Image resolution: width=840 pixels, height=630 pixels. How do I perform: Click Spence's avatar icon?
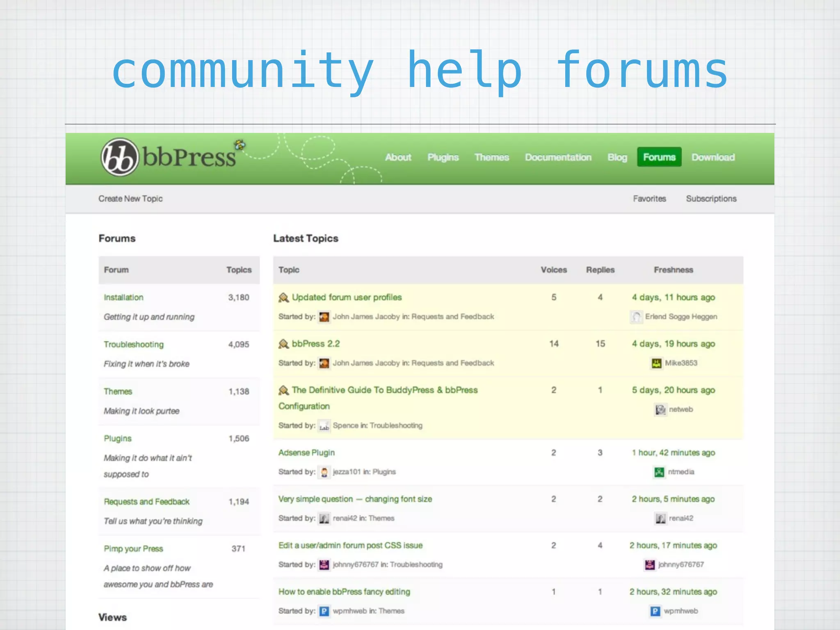pyautogui.click(x=324, y=426)
